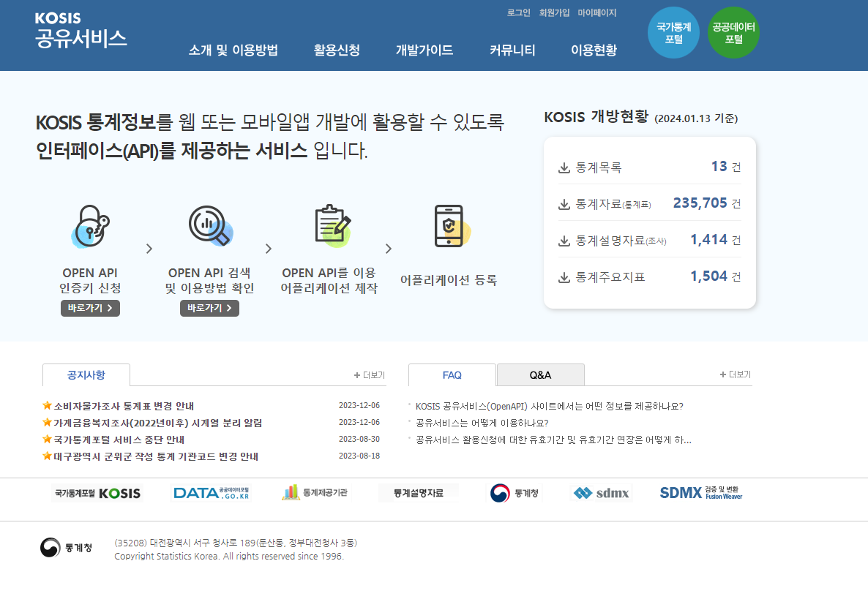The height and width of the screenshot is (599, 868).
Task: Click star icon for 대구광역시 군위군 notice
Action: [x=47, y=456]
